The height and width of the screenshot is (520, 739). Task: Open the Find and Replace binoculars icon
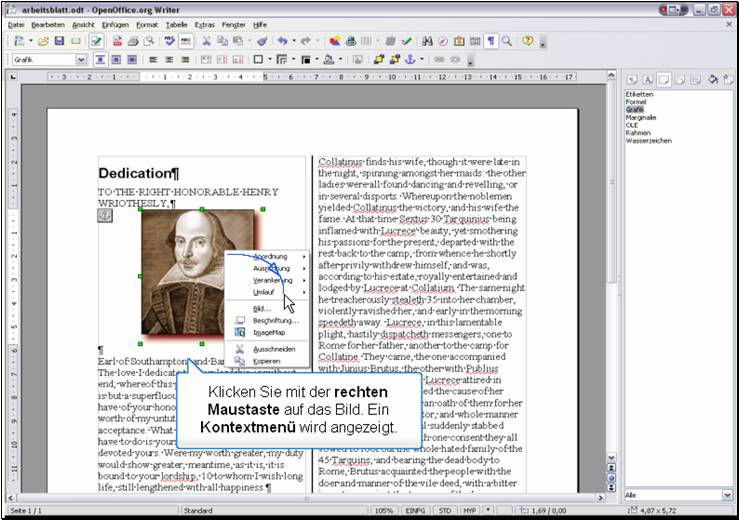coord(427,42)
